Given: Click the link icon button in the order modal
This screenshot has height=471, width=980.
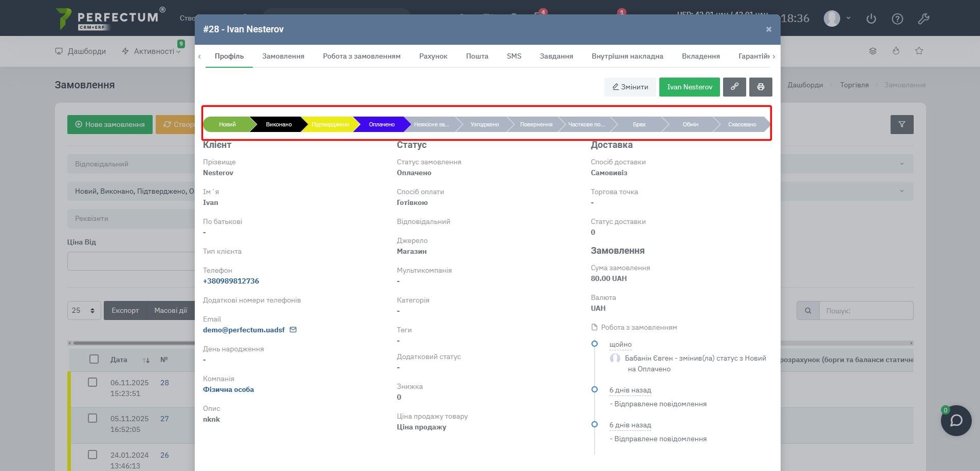Looking at the screenshot, I should point(734,87).
